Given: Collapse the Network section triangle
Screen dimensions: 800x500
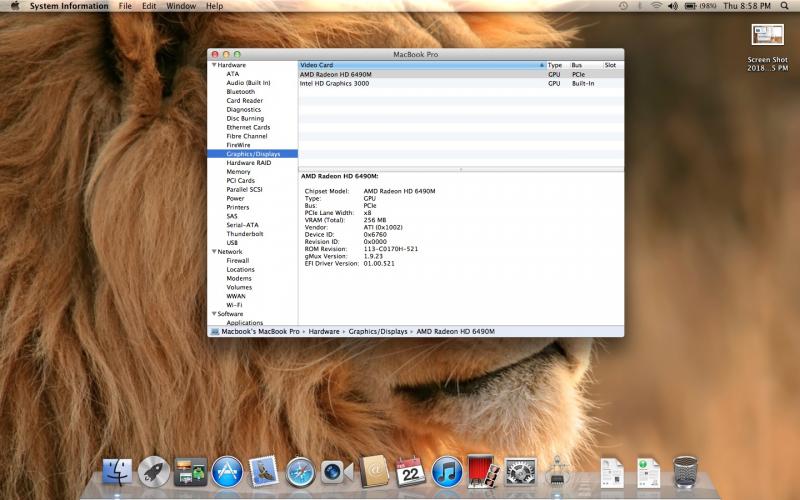Looking at the screenshot, I should point(214,252).
